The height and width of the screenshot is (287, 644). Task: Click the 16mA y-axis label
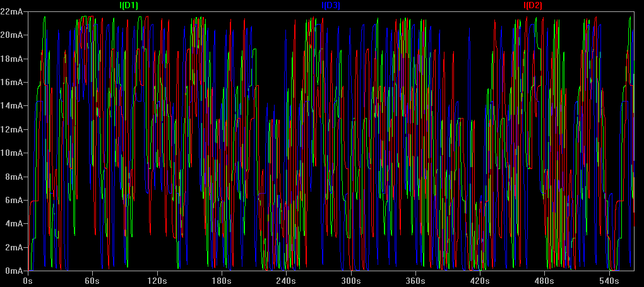pyautogui.click(x=11, y=82)
